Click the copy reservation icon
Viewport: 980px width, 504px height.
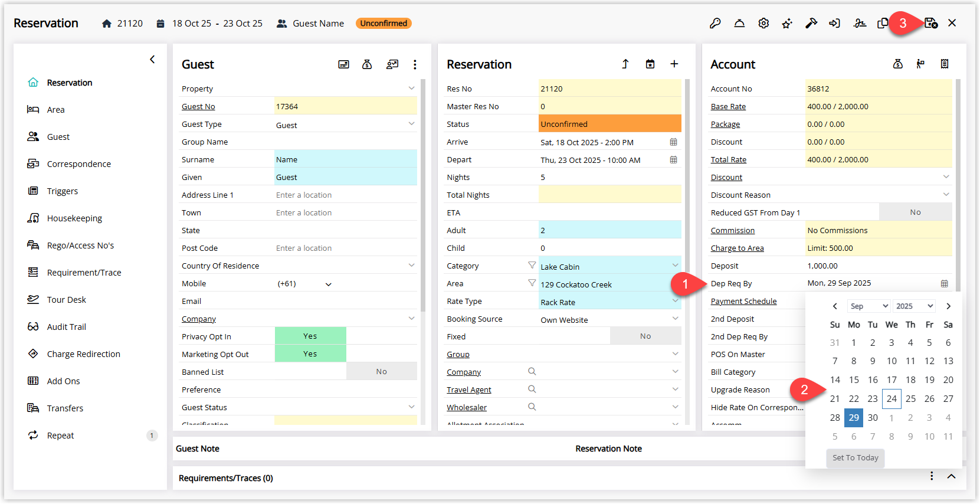coord(883,23)
